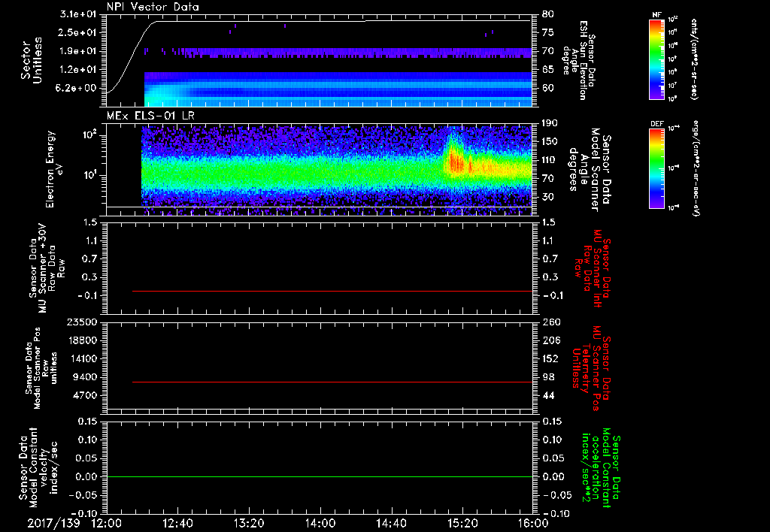
Task: Click the 44 telemetry position tick
Action: 548,395
